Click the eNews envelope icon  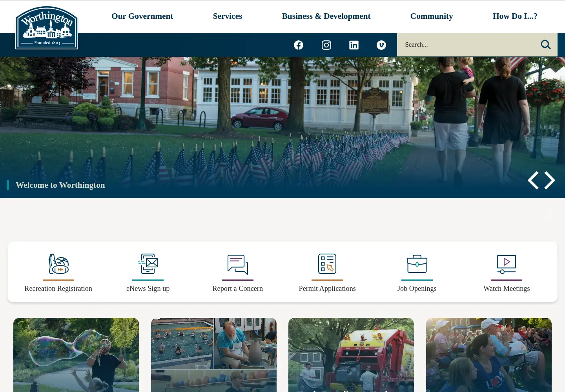[x=148, y=264]
